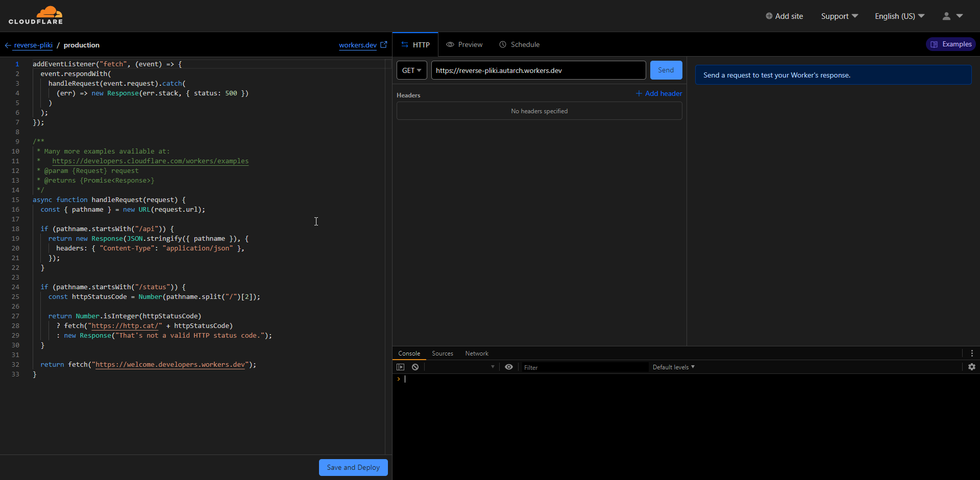The height and width of the screenshot is (480, 980).
Task: Open console settings gear icon
Action: coord(972,367)
